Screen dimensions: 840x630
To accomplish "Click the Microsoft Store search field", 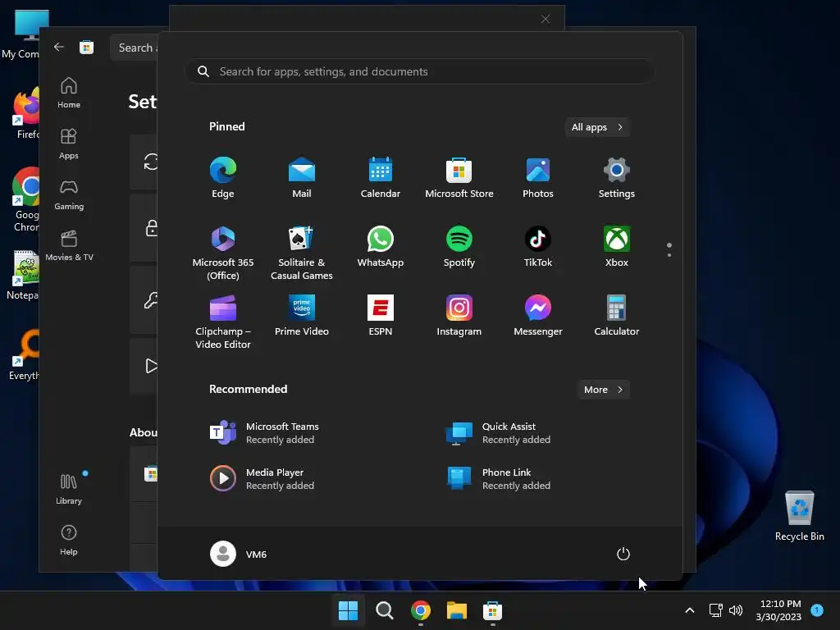I will point(134,48).
